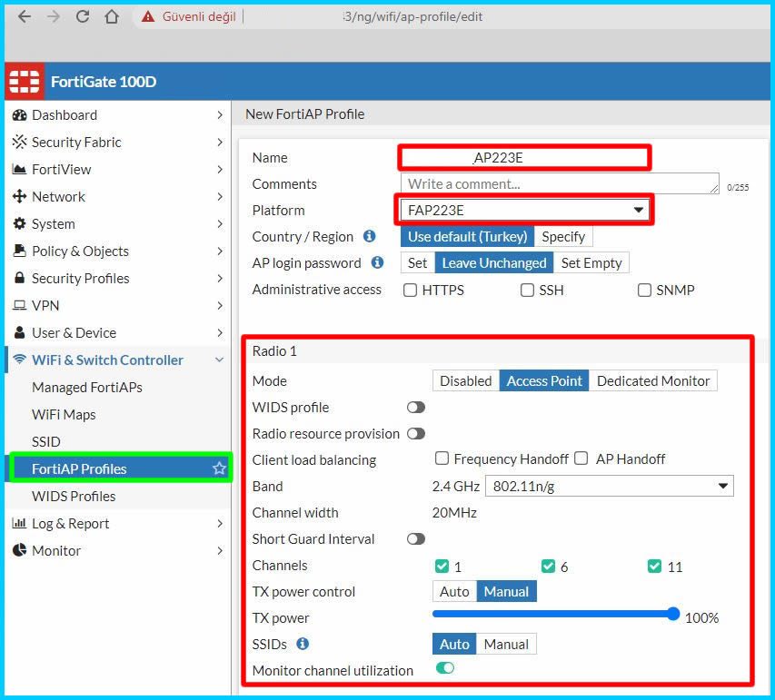Check the AP Handoff checkbox

click(581, 458)
